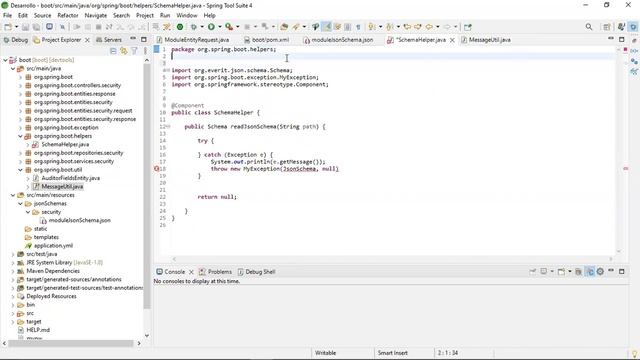The width and height of the screenshot is (640, 360).
Task: Click the Open Type package icon
Action: point(284,27)
